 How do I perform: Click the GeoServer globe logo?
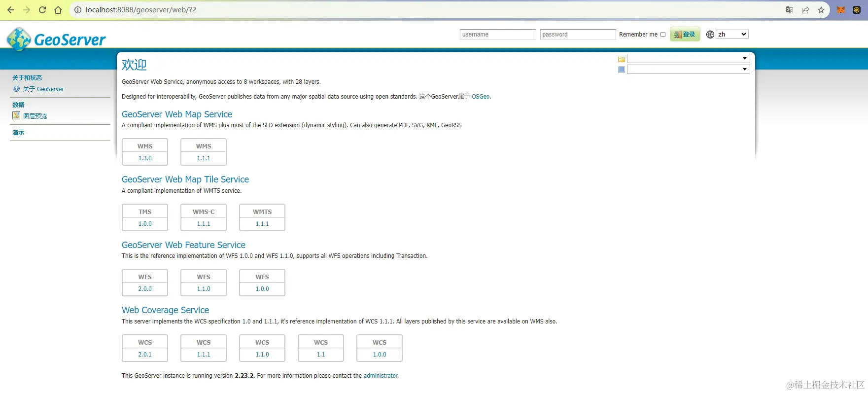(x=19, y=39)
